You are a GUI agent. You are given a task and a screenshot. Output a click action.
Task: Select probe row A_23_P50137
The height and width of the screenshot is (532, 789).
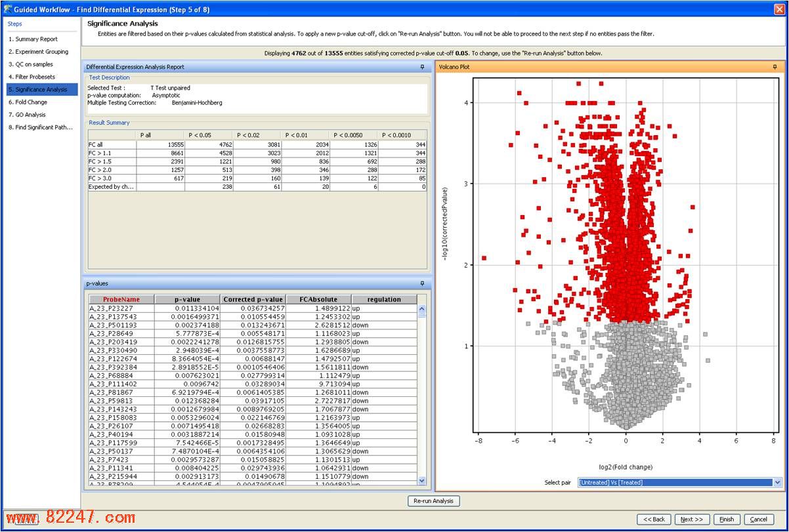click(253, 451)
